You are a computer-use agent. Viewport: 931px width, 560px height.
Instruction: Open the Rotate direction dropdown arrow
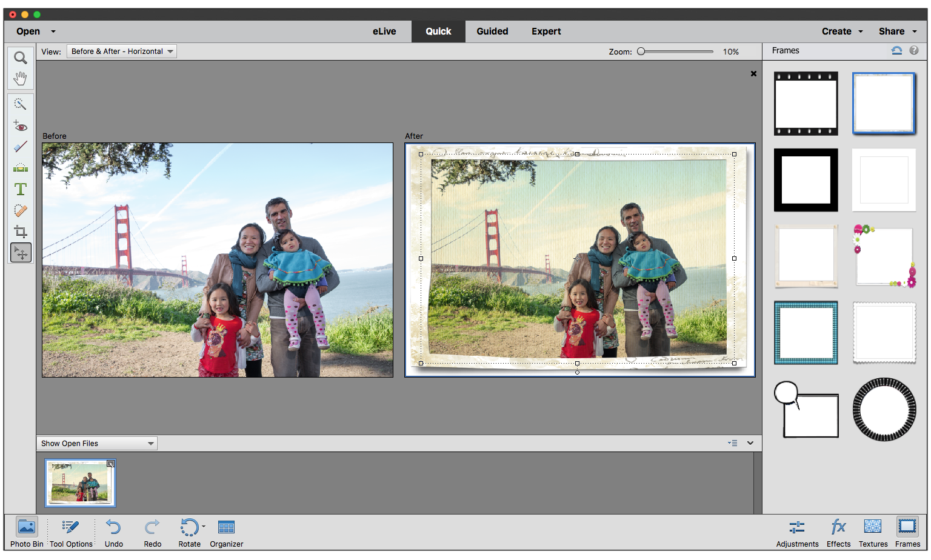point(204,527)
